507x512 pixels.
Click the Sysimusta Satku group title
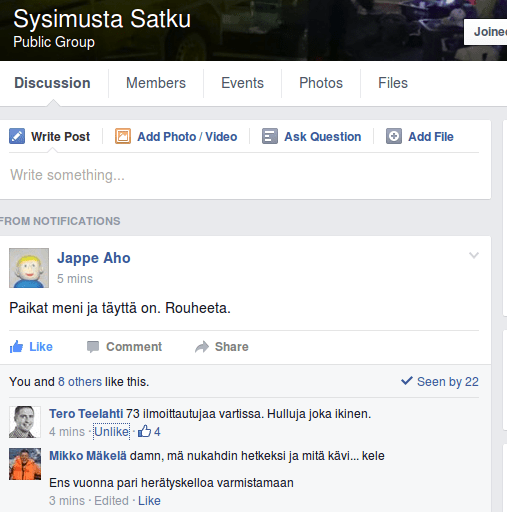(x=102, y=19)
